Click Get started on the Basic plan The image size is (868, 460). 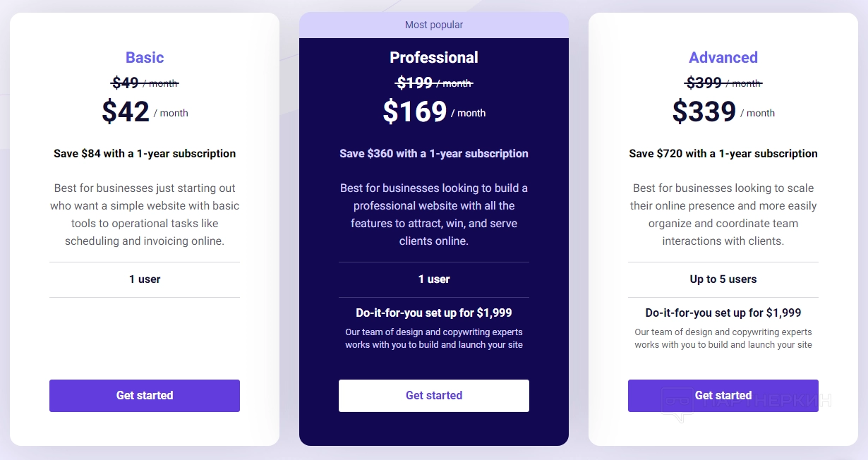coord(145,396)
